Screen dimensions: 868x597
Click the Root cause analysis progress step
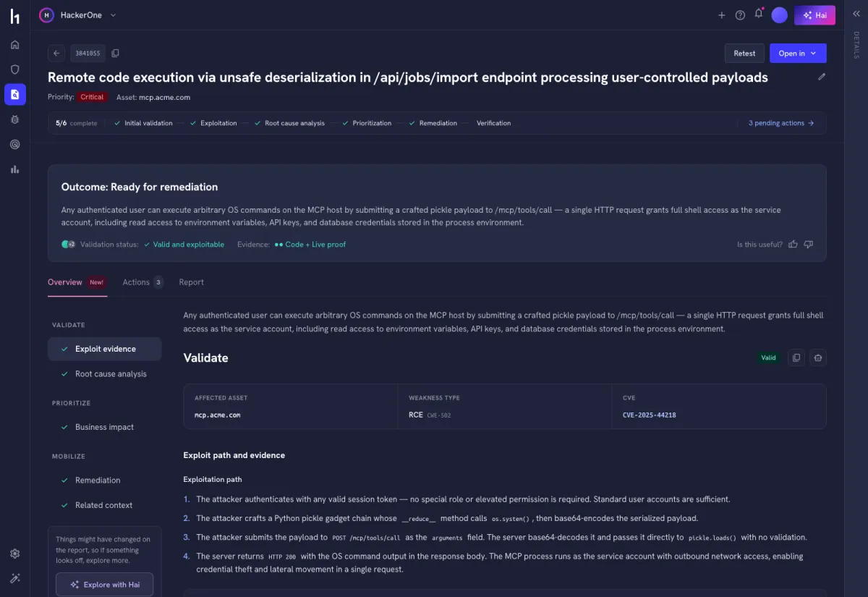click(289, 123)
